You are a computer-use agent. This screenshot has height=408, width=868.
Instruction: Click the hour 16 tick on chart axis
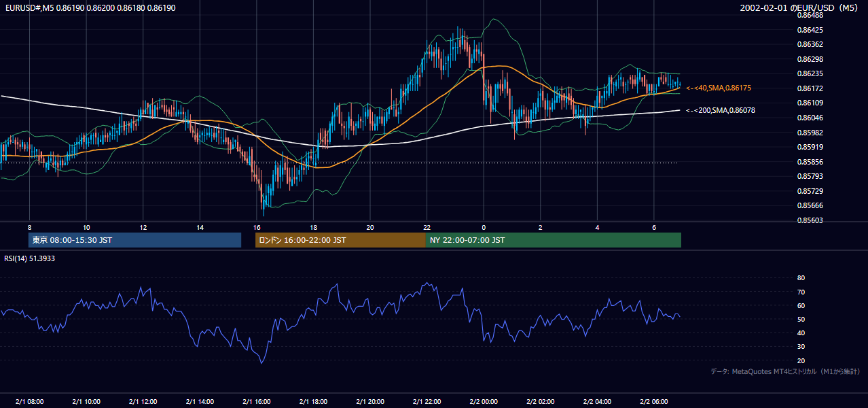tap(257, 227)
